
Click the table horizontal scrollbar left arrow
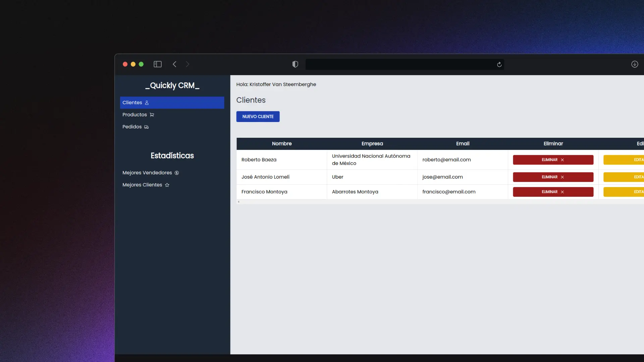coord(238,202)
